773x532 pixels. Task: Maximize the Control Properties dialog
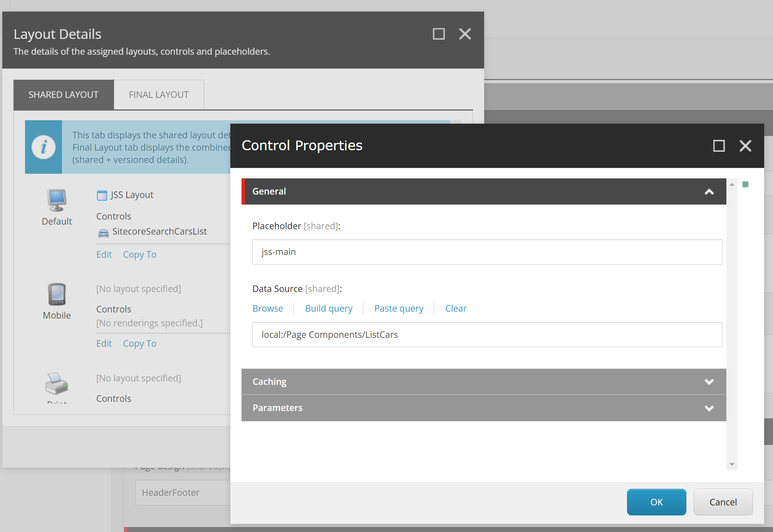pyautogui.click(x=719, y=146)
